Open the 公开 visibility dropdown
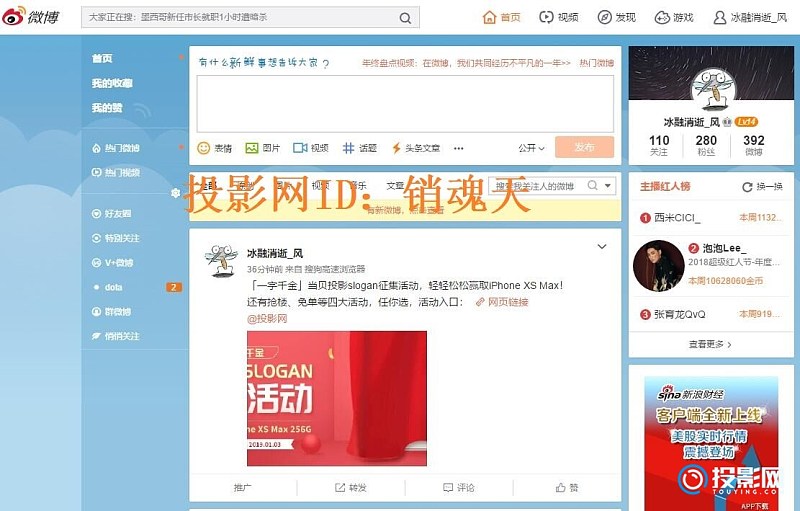Image resolution: width=800 pixels, height=511 pixels. coord(531,148)
